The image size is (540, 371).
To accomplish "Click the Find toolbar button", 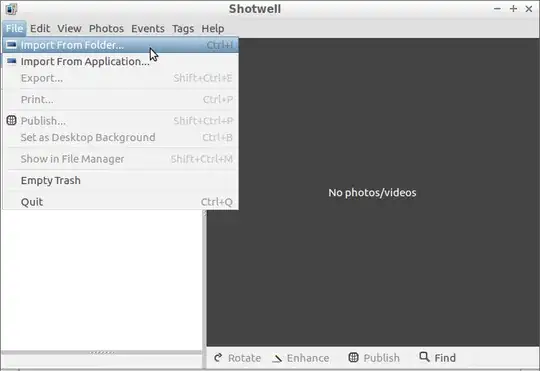I will pos(438,358).
